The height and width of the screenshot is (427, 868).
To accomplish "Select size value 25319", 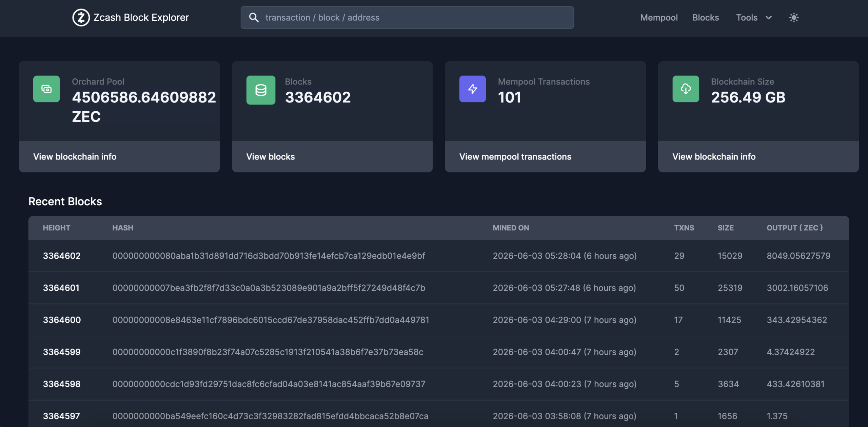I will 730,288.
